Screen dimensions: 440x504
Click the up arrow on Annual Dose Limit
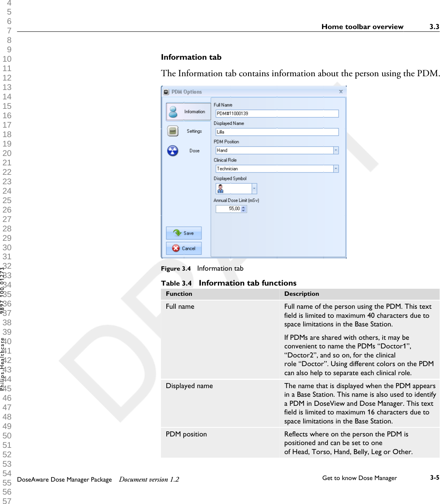point(244,207)
